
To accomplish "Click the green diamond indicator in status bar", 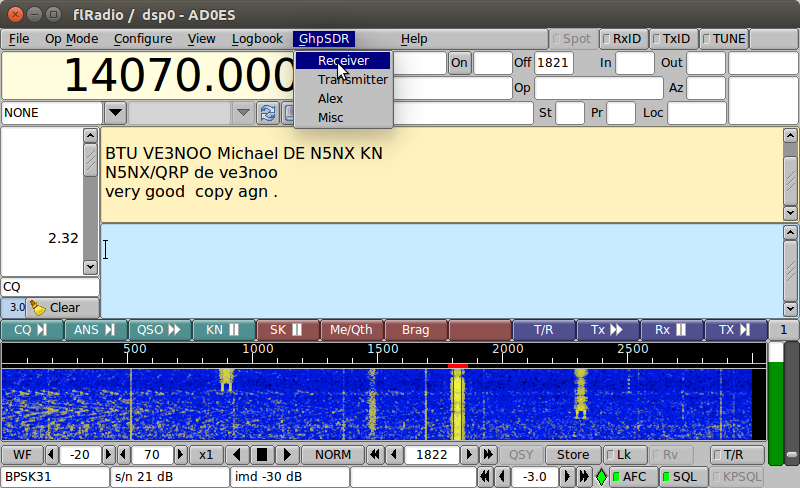I will pos(601,477).
